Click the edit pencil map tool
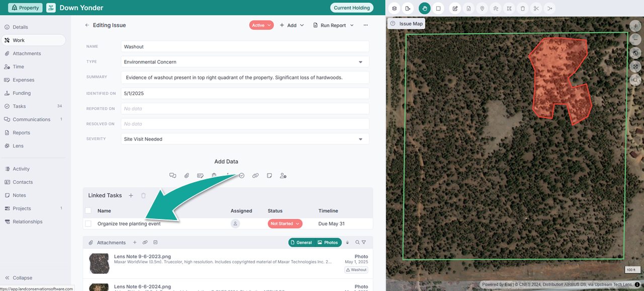644x291 pixels. tap(455, 9)
